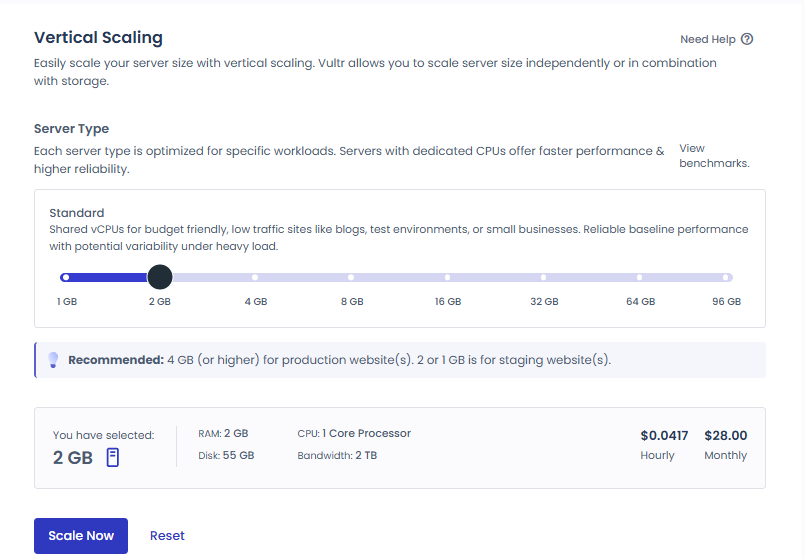Viewport: 805px width, 559px height.
Task: Click the Hourly price label
Action: click(x=657, y=455)
